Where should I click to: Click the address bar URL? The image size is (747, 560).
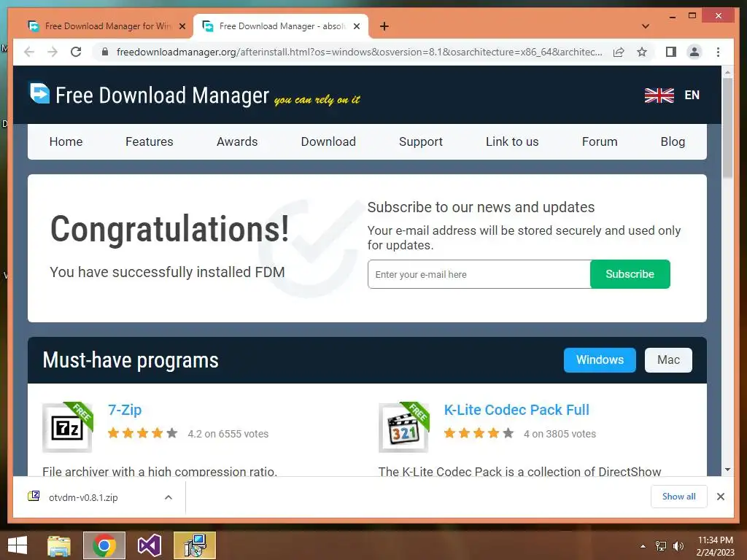[x=359, y=52]
